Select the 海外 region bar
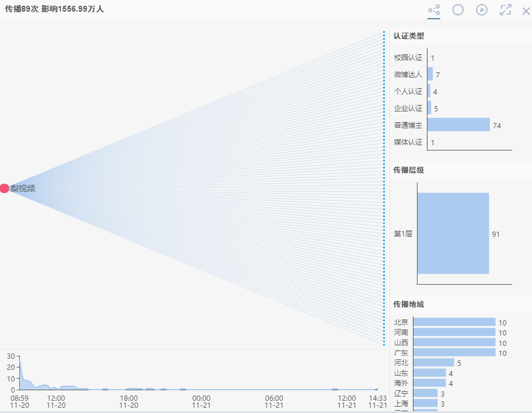This screenshot has width=532, height=413. (429, 383)
